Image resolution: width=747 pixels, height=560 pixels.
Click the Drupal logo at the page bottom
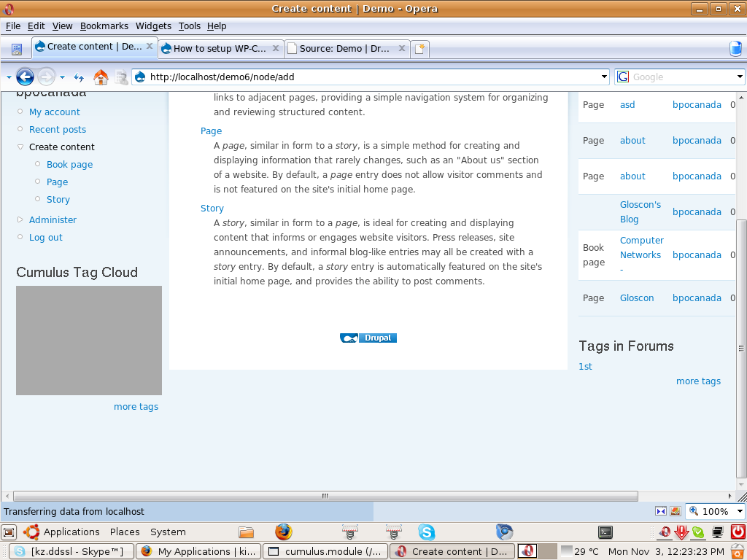coord(368,338)
